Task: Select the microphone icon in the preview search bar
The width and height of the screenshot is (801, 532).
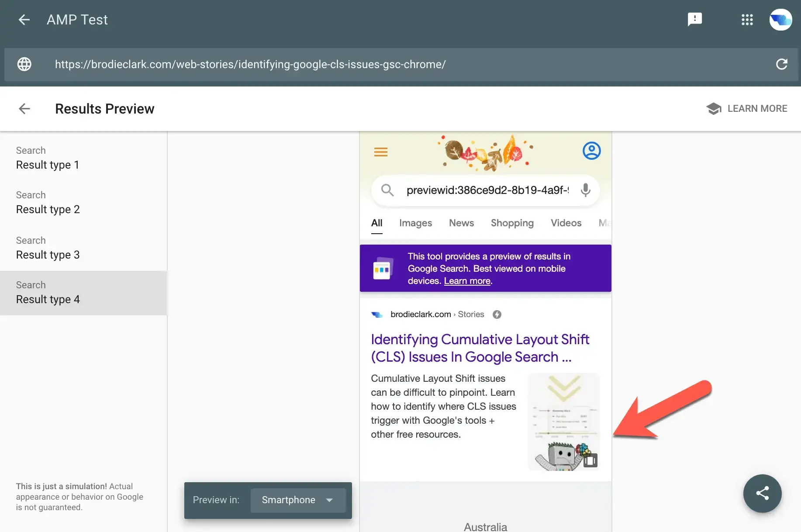Action: click(585, 190)
